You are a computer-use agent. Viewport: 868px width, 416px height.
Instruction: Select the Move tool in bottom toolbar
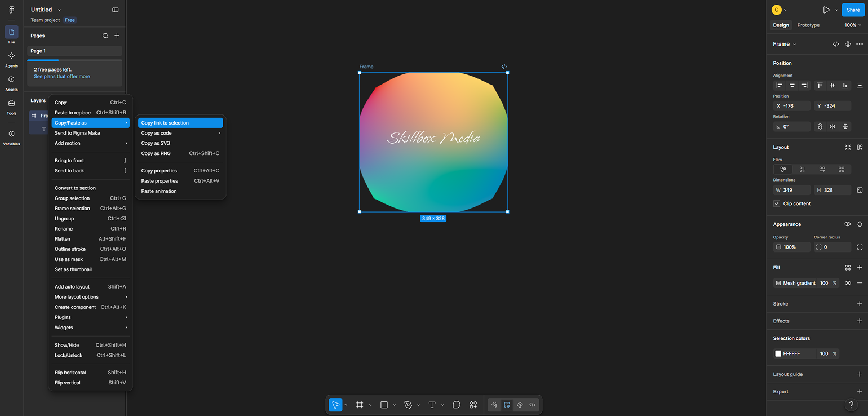click(x=335, y=405)
